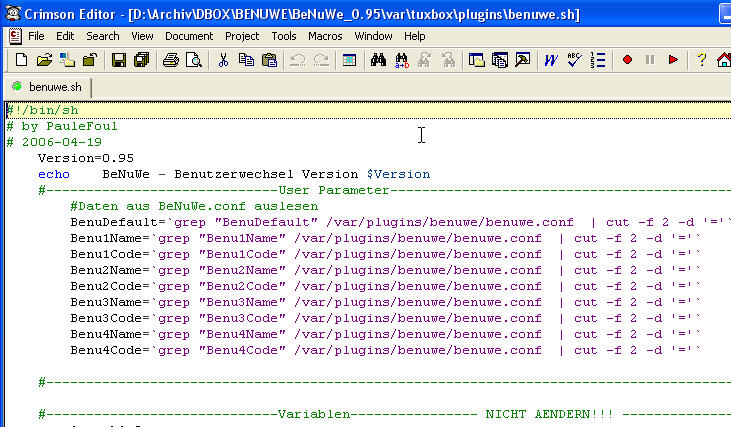Select the benuwe.sh document tab

[x=46, y=88]
